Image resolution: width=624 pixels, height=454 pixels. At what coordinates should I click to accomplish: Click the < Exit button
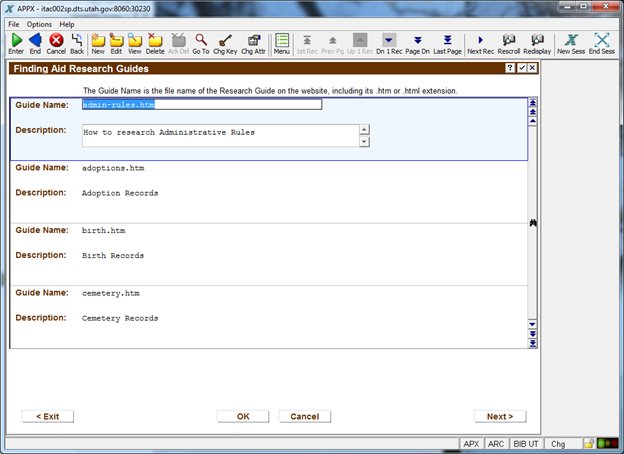47,416
